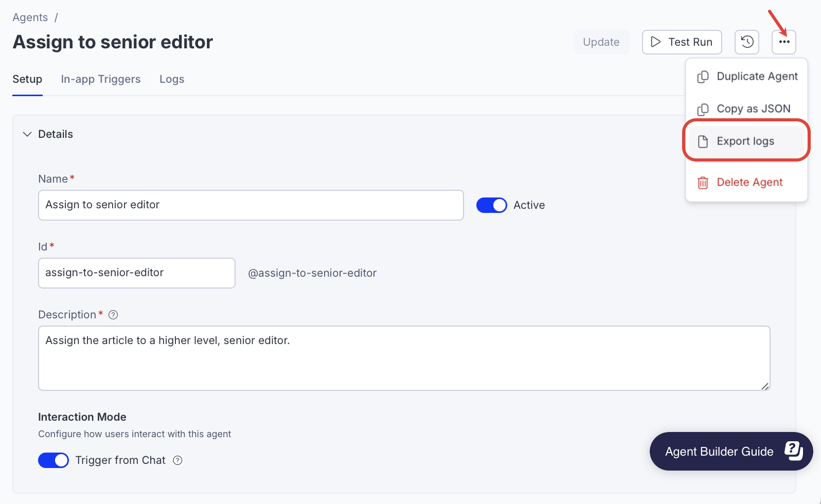Click into the Id input field

(x=136, y=273)
